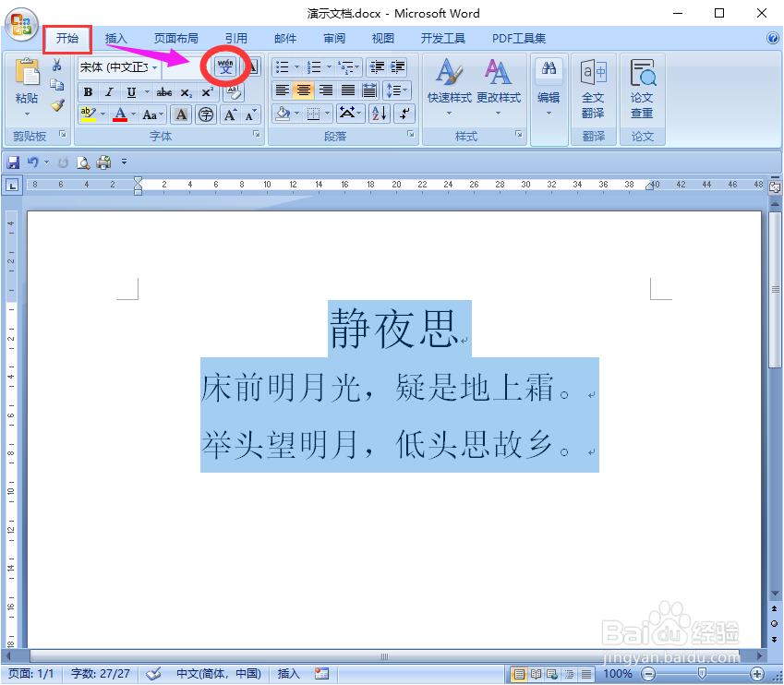This screenshot has width=784, height=685.
Task: Sort text using the A-Z sort icon
Action: click(x=378, y=113)
